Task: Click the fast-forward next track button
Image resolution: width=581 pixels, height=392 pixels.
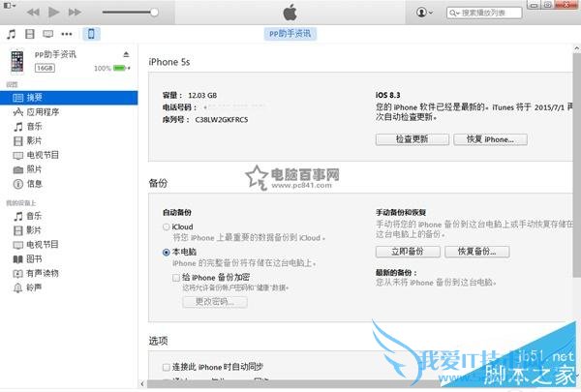Action: coord(75,13)
